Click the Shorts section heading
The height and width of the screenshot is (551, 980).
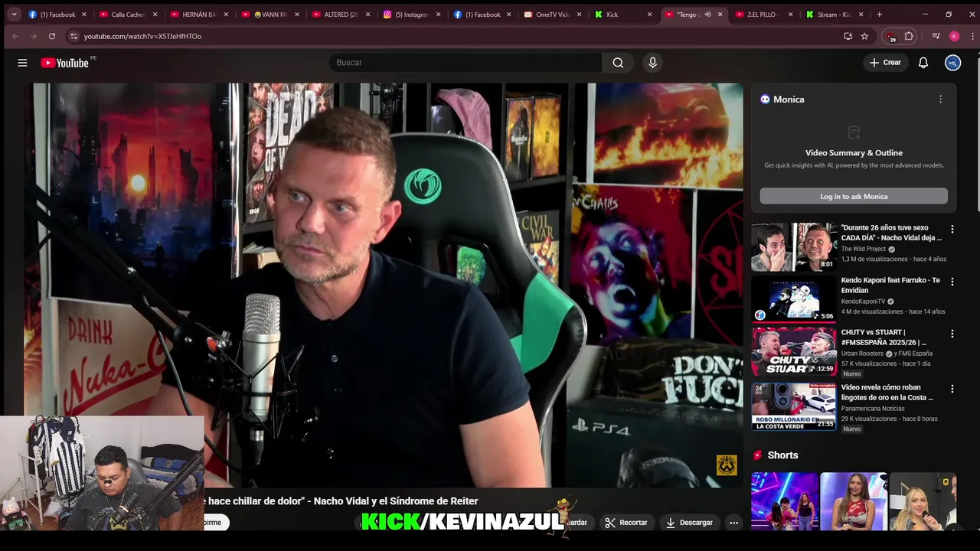[x=782, y=455]
